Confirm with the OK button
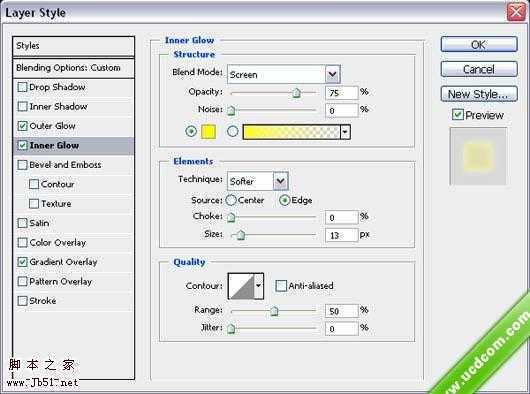 (x=479, y=45)
